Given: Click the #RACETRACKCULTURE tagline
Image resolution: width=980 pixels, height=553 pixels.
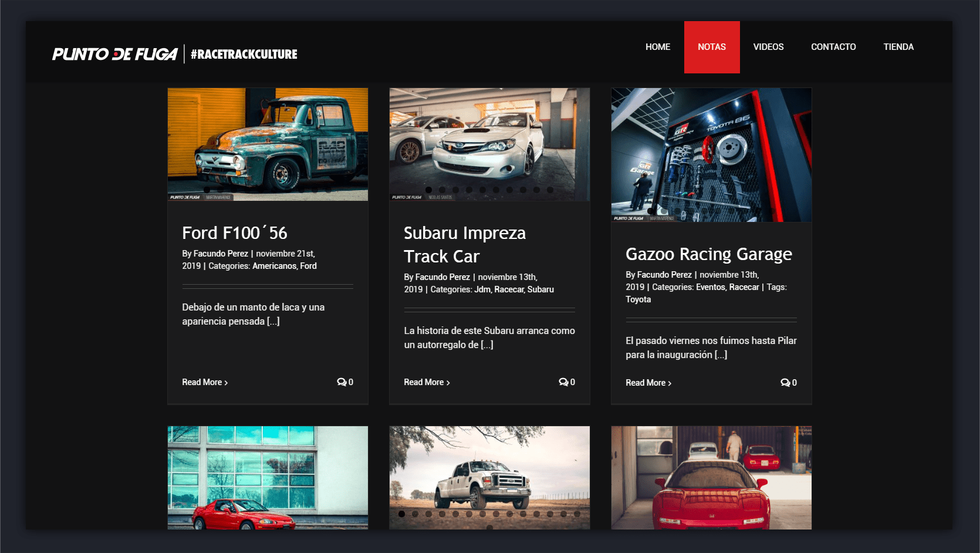Looking at the screenshot, I should [x=244, y=54].
